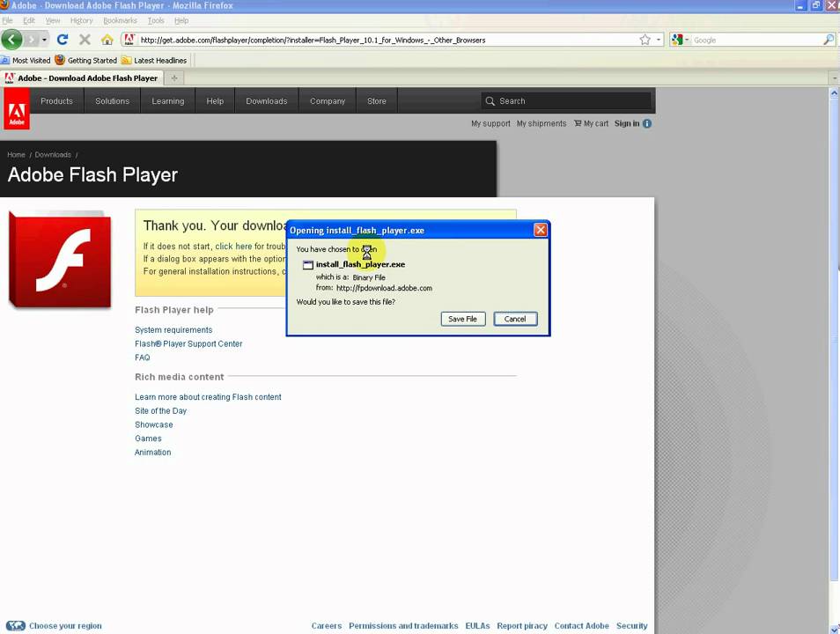Open Store navigation item
Viewport: 840px width, 634px height.
(377, 100)
